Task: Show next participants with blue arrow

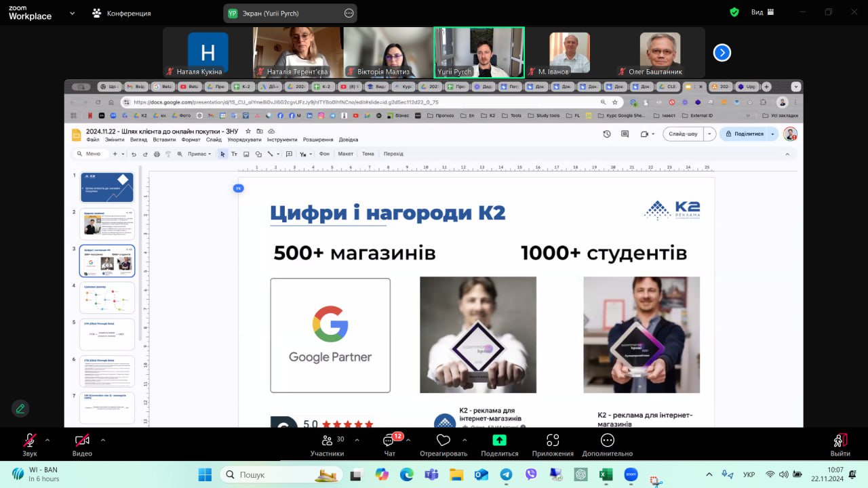Action: pyautogui.click(x=722, y=52)
